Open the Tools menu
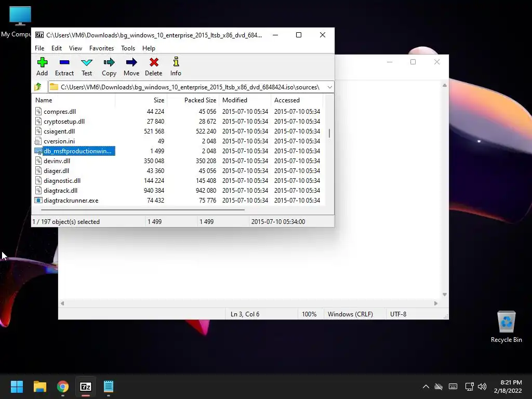Screen dimensions: 532x399 (128, 48)
